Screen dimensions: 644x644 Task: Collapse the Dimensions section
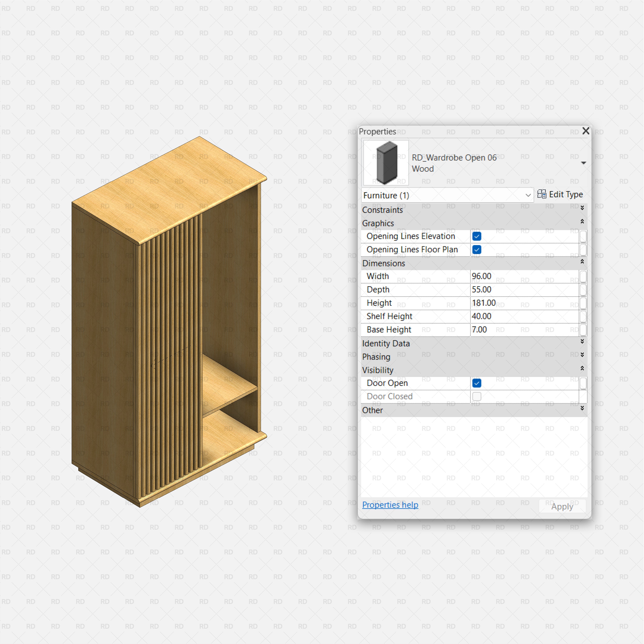click(582, 262)
